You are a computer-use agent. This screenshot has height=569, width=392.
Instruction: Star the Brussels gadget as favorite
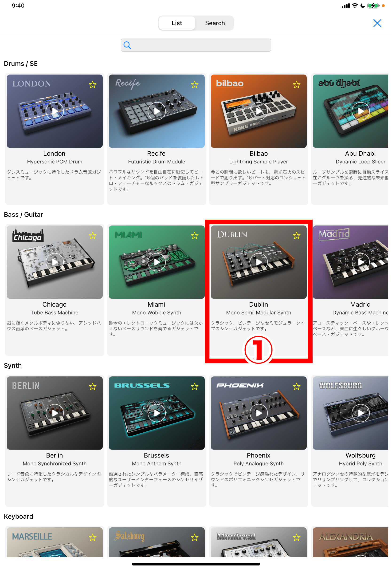pos(195,387)
